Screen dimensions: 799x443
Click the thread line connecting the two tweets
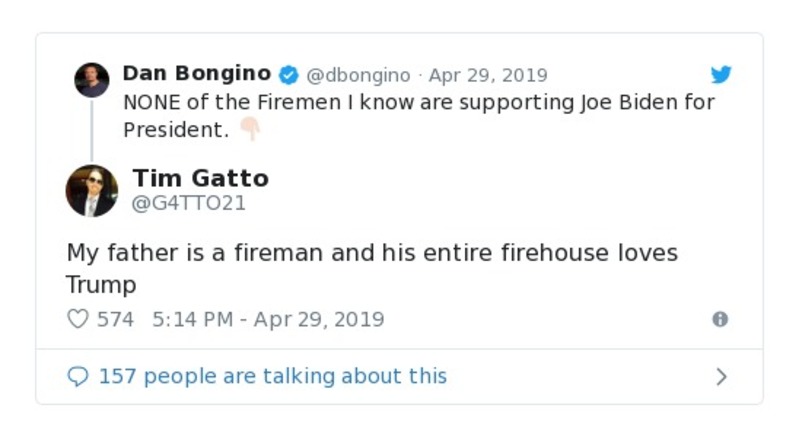click(91, 128)
